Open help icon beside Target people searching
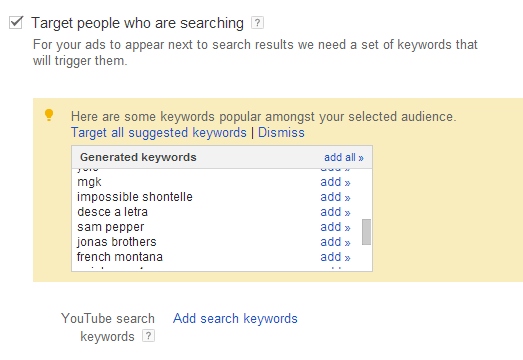The image size is (523, 360). click(257, 23)
